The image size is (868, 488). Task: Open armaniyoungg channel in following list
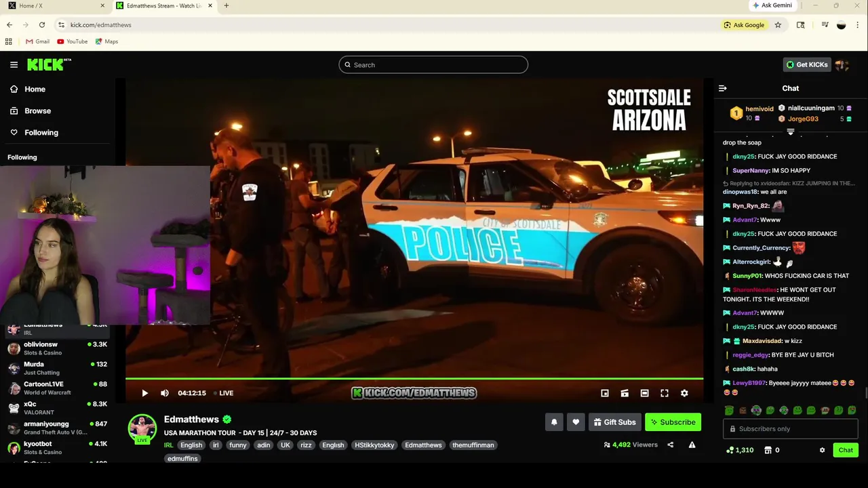(58, 428)
